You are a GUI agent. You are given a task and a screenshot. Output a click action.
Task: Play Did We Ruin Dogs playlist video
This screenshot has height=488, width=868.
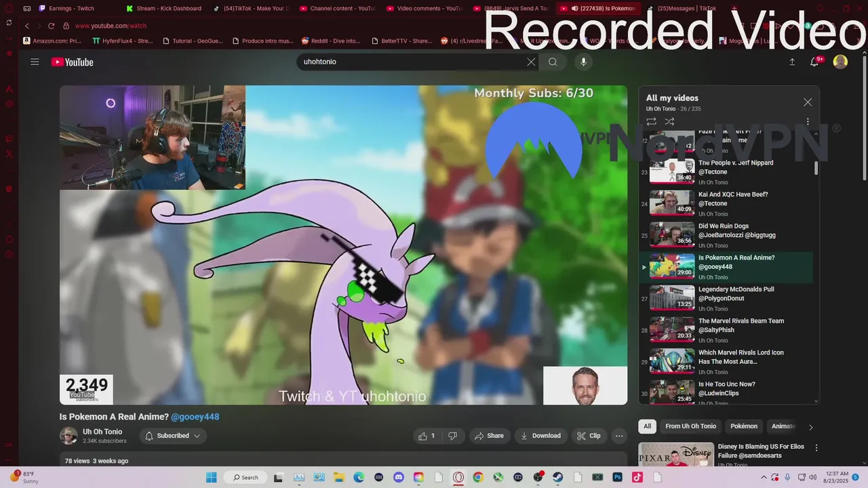tap(726, 235)
